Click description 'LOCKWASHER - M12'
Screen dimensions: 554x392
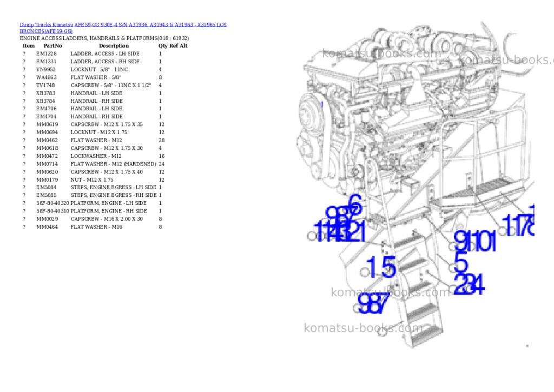tap(96, 156)
